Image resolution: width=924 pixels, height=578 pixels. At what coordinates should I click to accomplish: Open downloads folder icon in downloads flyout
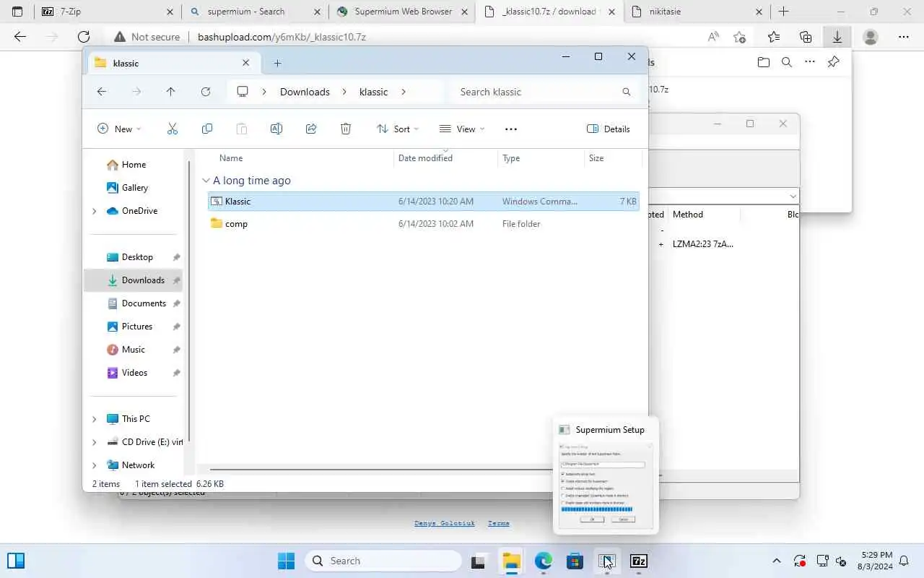coord(764,62)
